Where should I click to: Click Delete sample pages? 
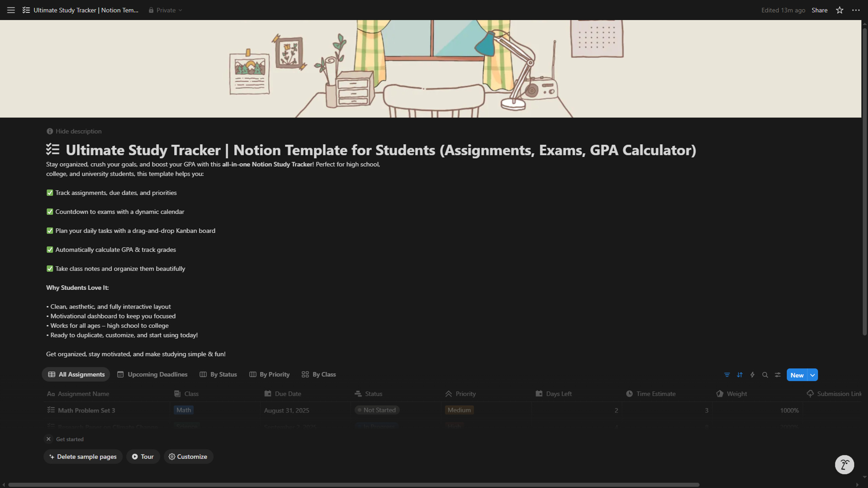click(83, 456)
